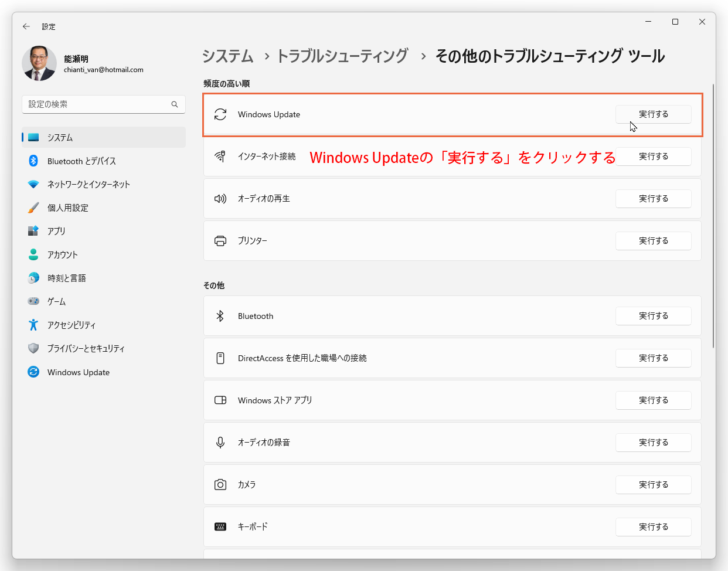Image resolution: width=728 pixels, height=571 pixels.
Task: Open アカウント label in sidebar
Action: point(63,255)
